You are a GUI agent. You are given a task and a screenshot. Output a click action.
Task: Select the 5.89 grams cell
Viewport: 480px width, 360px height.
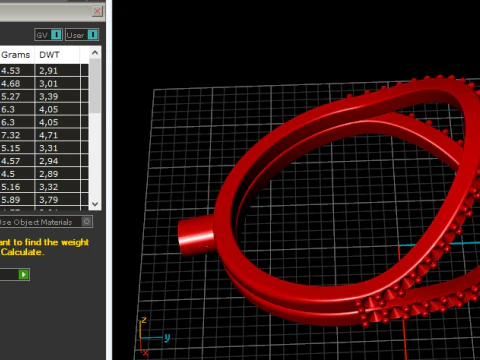pos(17,200)
